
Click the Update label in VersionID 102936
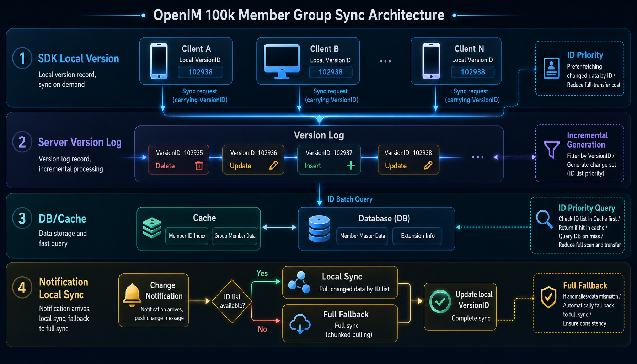point(241,166)
